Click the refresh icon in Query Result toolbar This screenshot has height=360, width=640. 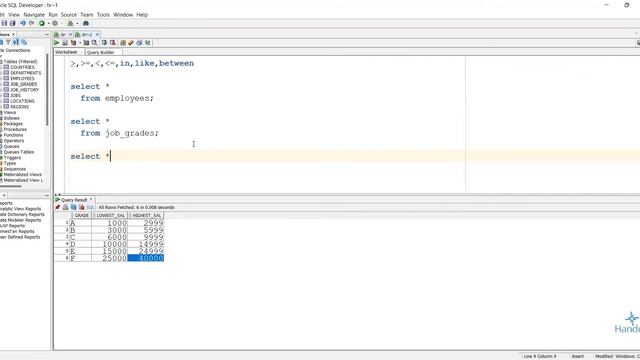pos(73,207)
